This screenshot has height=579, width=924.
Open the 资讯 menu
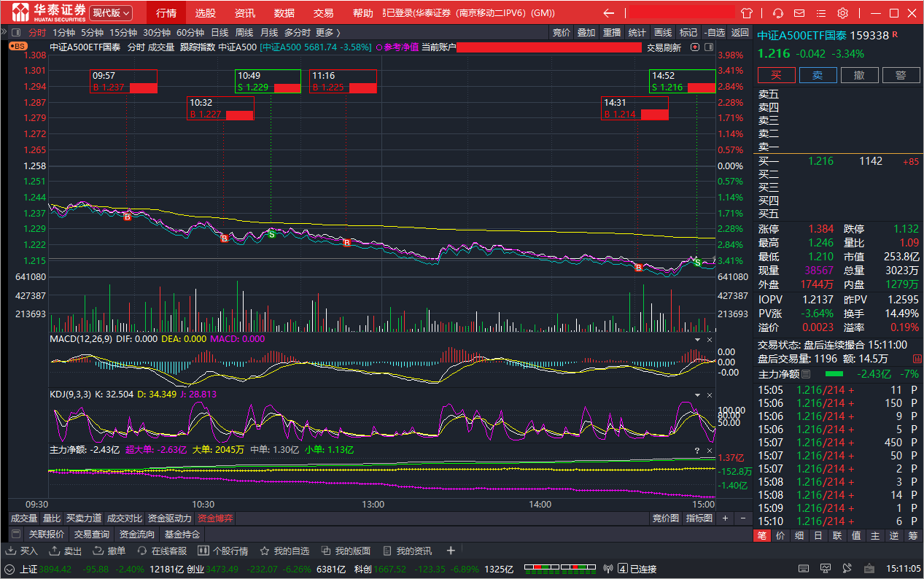point(245,13)
